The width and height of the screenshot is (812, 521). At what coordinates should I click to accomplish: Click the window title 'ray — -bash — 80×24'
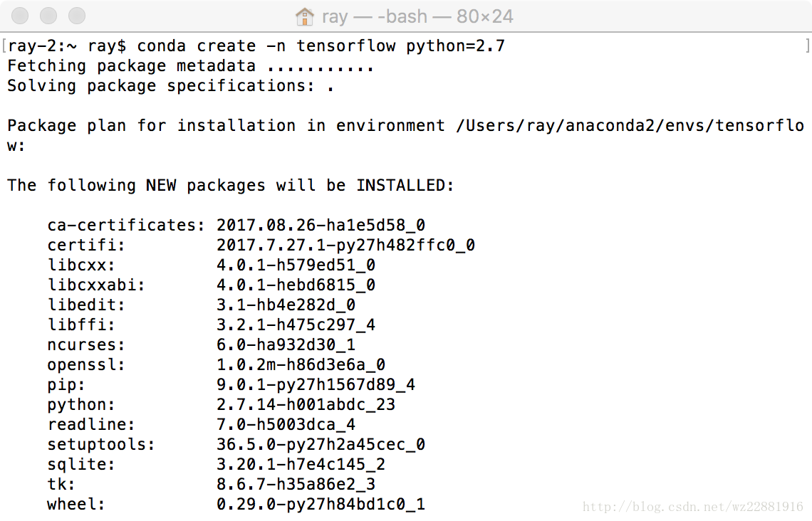coord(417,16)
